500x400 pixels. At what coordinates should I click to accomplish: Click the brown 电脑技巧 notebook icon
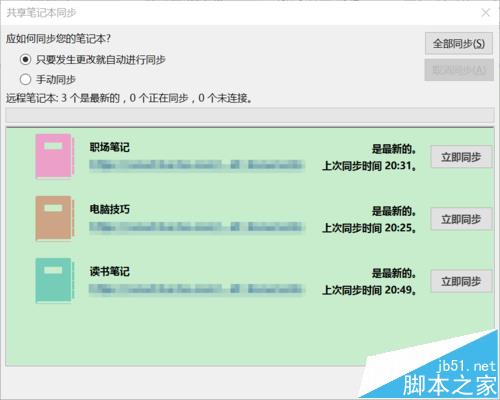coord(55,218)
